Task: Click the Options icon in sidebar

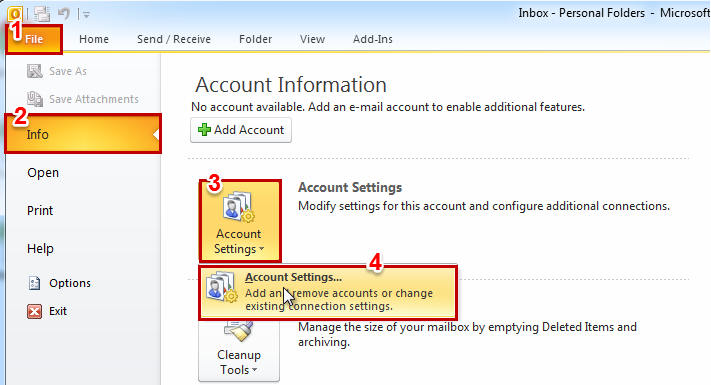Action: click(x=34, y=283)
